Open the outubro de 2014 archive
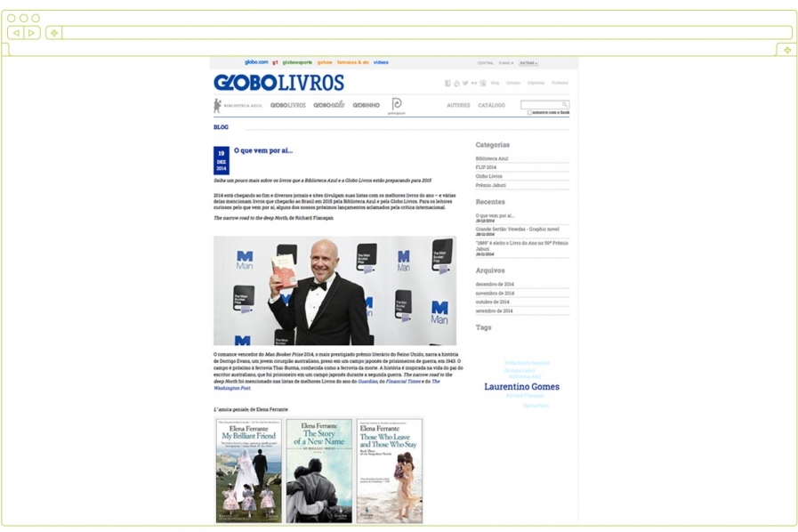 tap(492, 302)
